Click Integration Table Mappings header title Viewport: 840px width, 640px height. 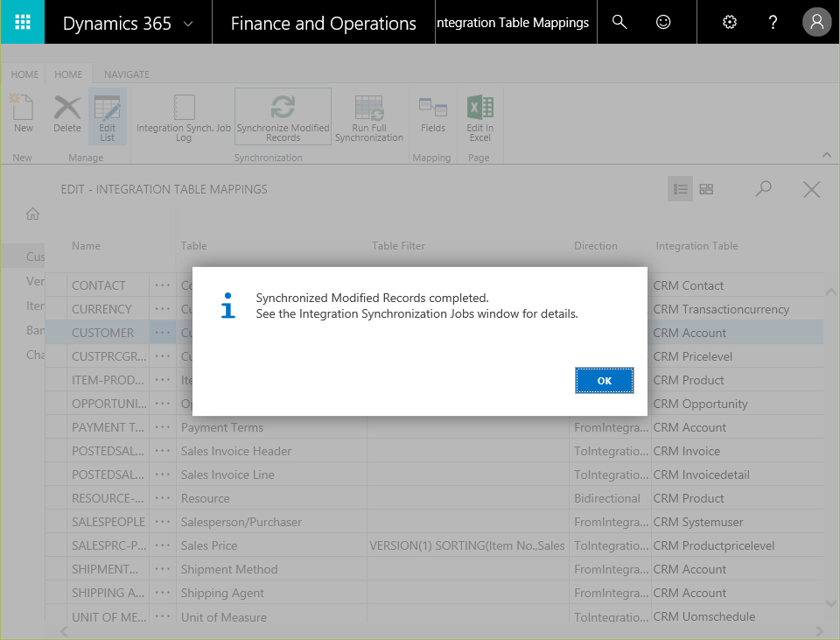[x=513, y=23]
